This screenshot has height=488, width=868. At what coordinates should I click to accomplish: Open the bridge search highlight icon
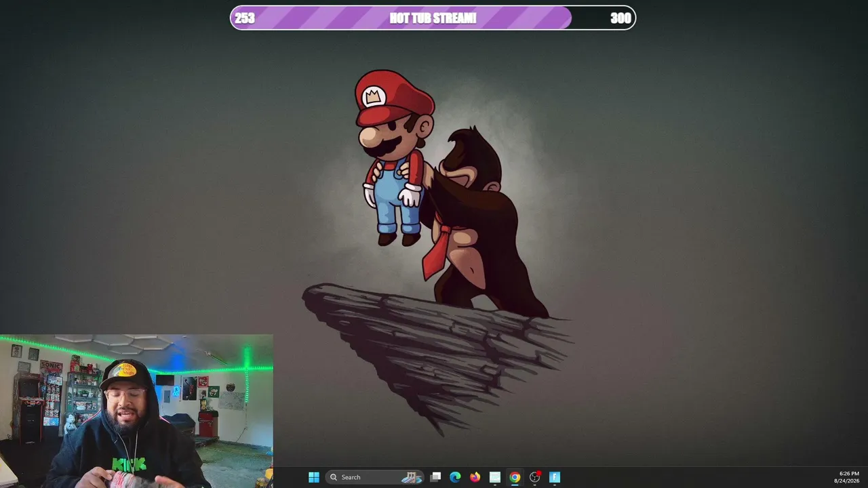pos(411,477)
